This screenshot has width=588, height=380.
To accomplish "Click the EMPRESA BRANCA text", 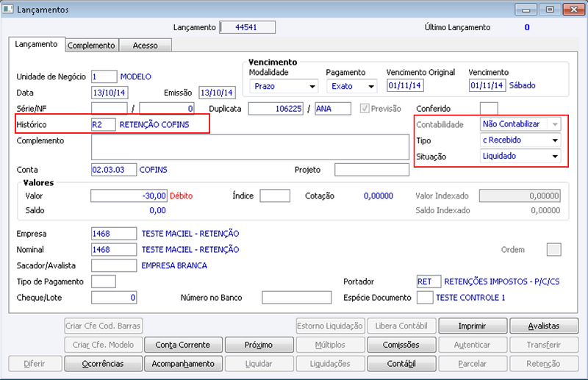I will pyautogui.click(x=174, y=265).
